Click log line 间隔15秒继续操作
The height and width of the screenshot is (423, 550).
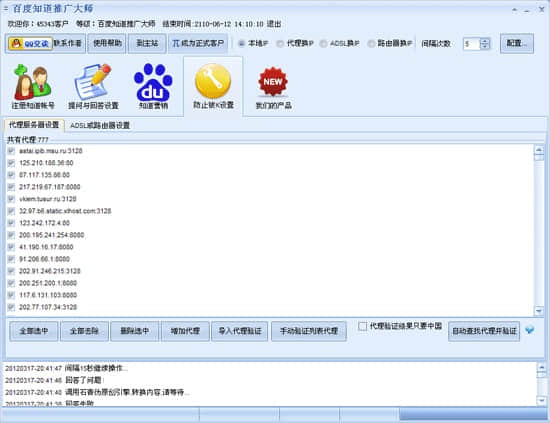[x=66, y=368]
